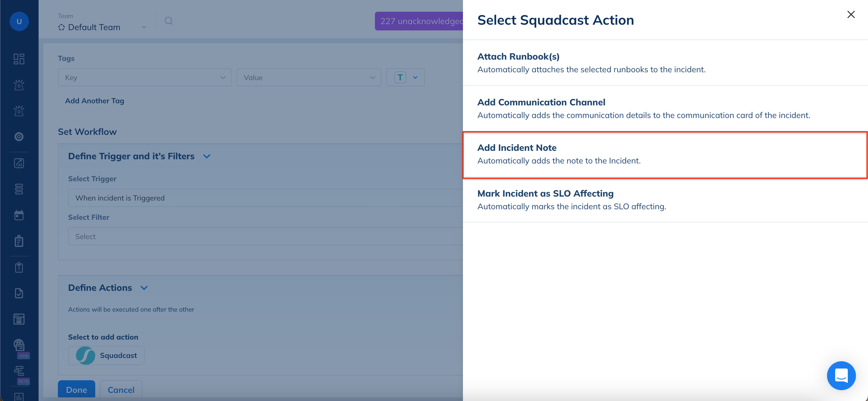Choose the Attach Runbook(s) action

tap(665, 63)
